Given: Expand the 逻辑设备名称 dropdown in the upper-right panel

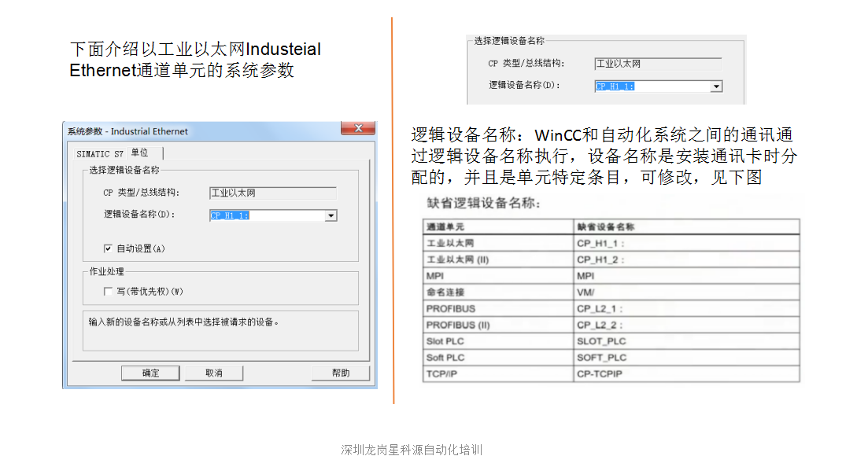Looking at the screenshot, I should tap(716, 86).
